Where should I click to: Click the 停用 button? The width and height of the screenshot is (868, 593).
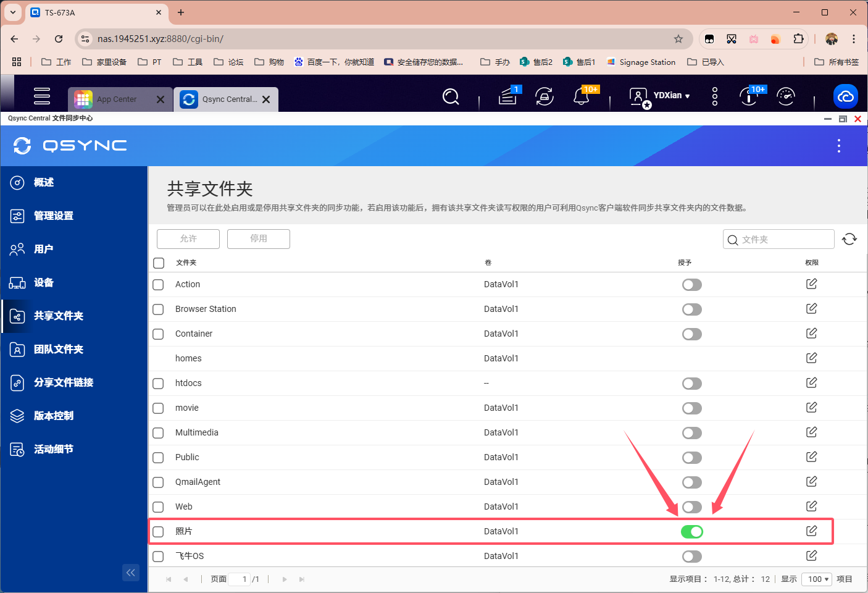[x=259, y=238]
